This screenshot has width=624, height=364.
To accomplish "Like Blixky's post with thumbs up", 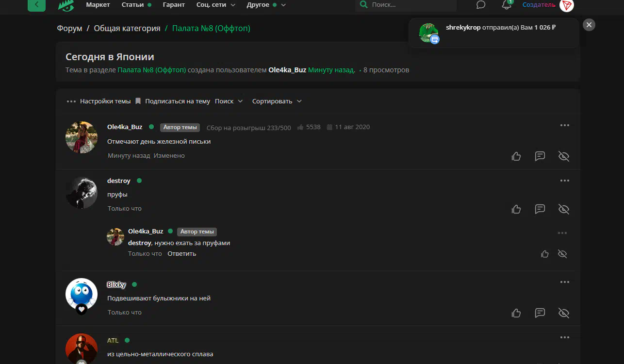I will 516,313.
